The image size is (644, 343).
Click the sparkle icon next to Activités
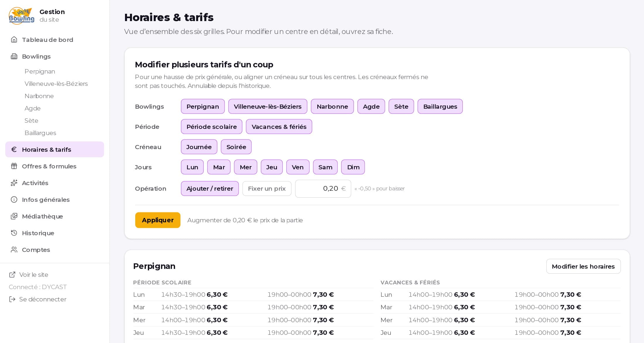pos(14,183)
